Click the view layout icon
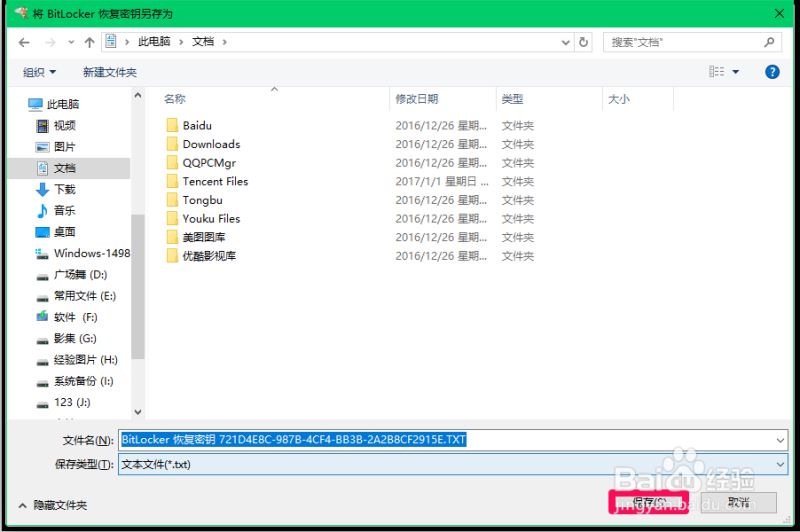The height and width of the screenshot is (532, 800). [716, 72]
